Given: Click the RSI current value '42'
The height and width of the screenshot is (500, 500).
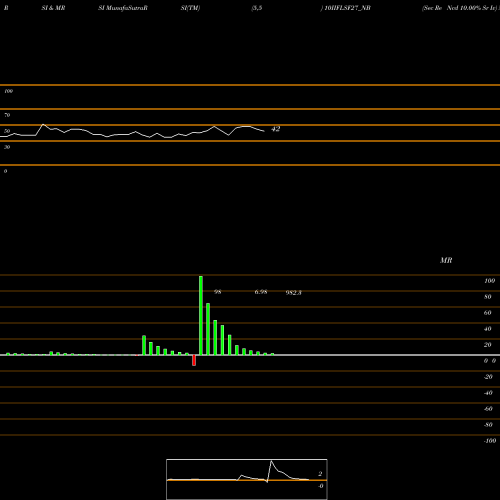Looking at the screenshot, I should coord(276,129).
